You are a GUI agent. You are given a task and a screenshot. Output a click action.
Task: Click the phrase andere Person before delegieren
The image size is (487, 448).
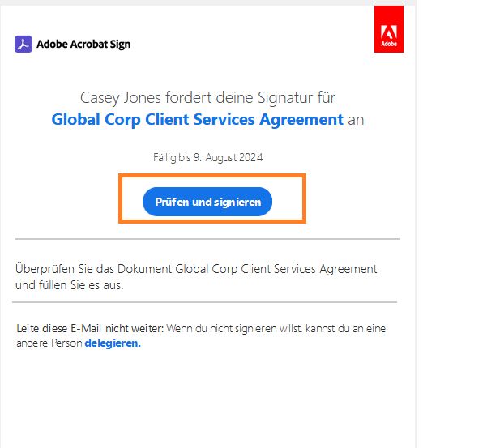[x=49, y=343]
